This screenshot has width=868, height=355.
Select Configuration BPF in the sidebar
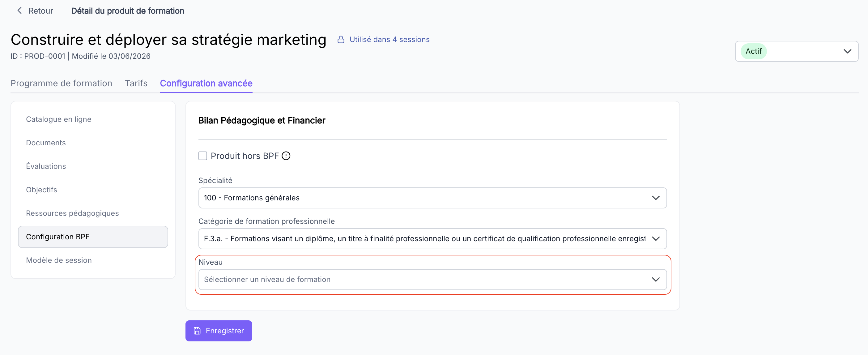(x=93, y=237)
